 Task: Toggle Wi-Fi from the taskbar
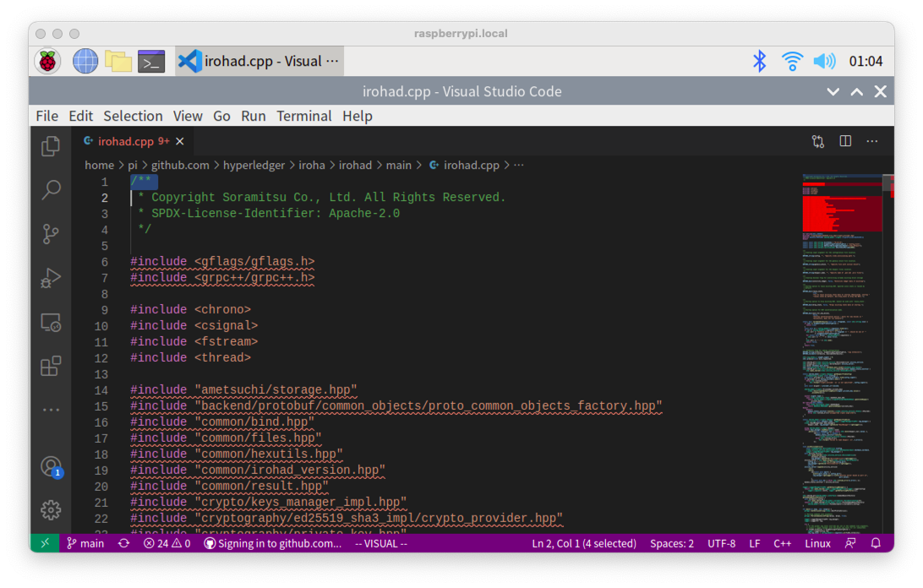coord(791,60)
